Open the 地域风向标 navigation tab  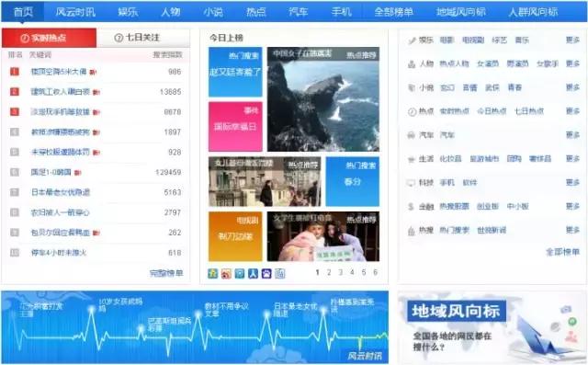click(x=461, y=12)
